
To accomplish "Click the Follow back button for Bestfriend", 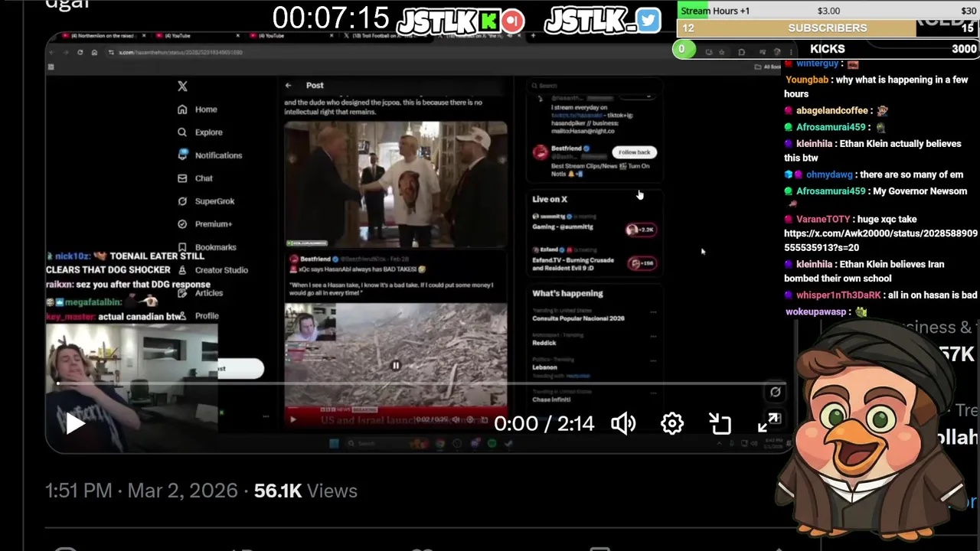I will point(634,152).
